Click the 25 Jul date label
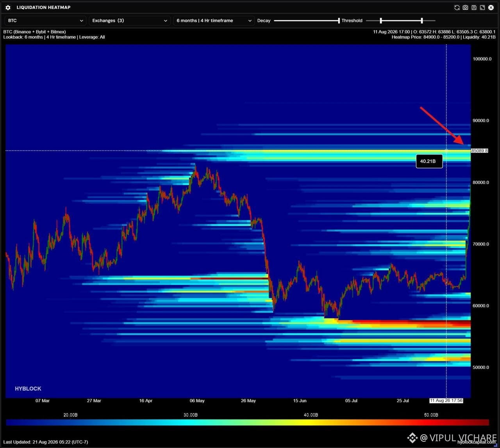The width and height of the screenshot is (500, 448). pos(403,401)
